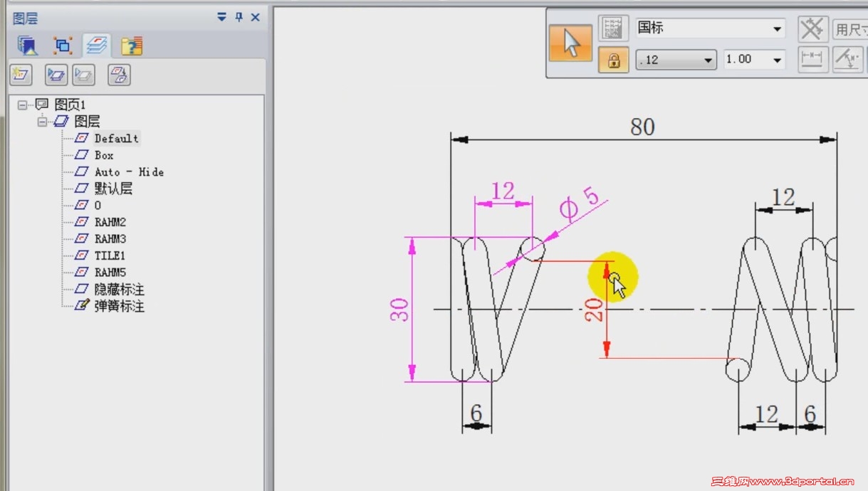
Task: Open the dimension style properties icon
Action: click(x=612, y=28)
